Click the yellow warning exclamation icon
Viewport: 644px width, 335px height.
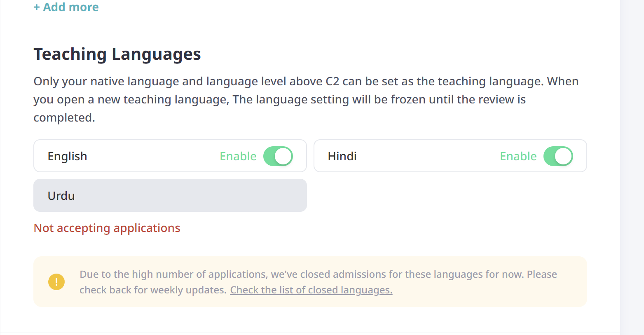point(56,282)
